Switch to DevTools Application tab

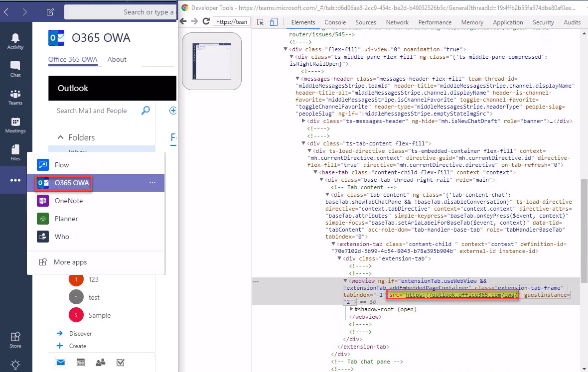tap(508, 22)
